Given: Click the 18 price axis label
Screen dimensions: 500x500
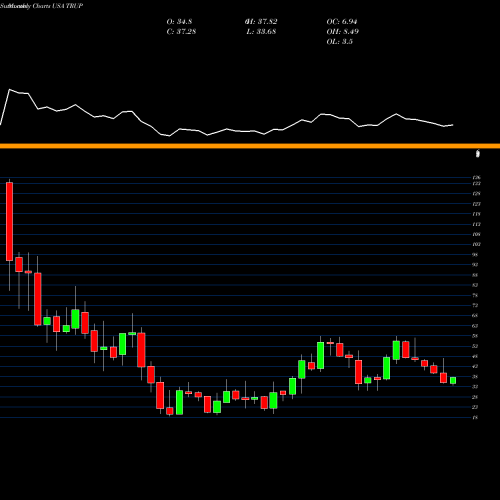Looking at the screenshot, I should pos(475,417).
